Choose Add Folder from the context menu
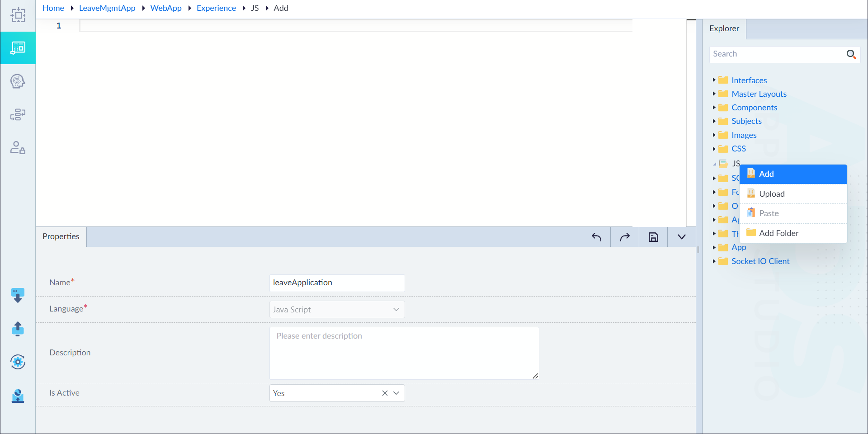This screenshot has width=868, height=434. pyautogui.click(x=793, y=233)
